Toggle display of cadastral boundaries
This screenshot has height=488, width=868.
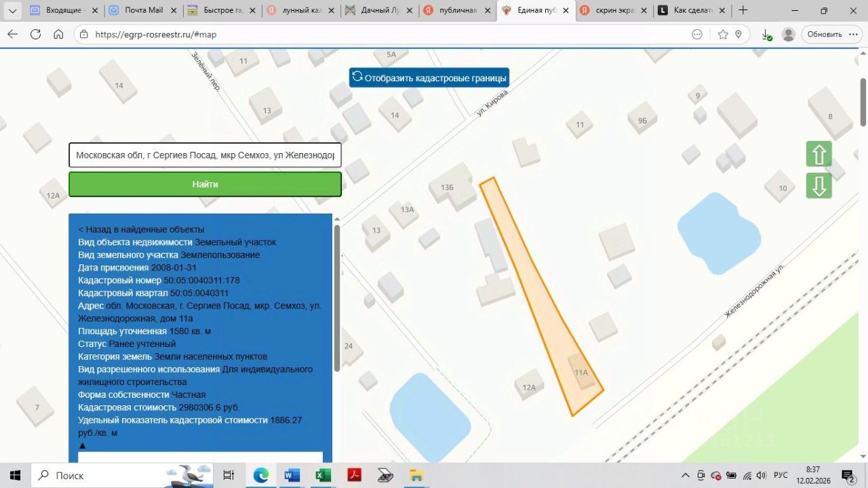[x=429, y=77]
